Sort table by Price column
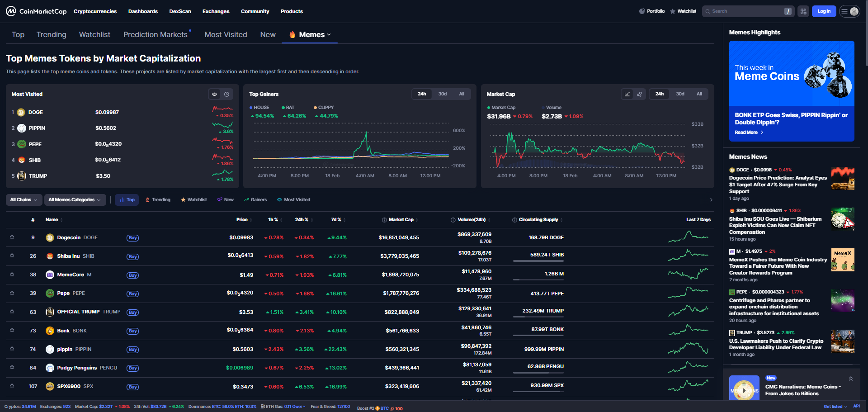 [244, 220]
